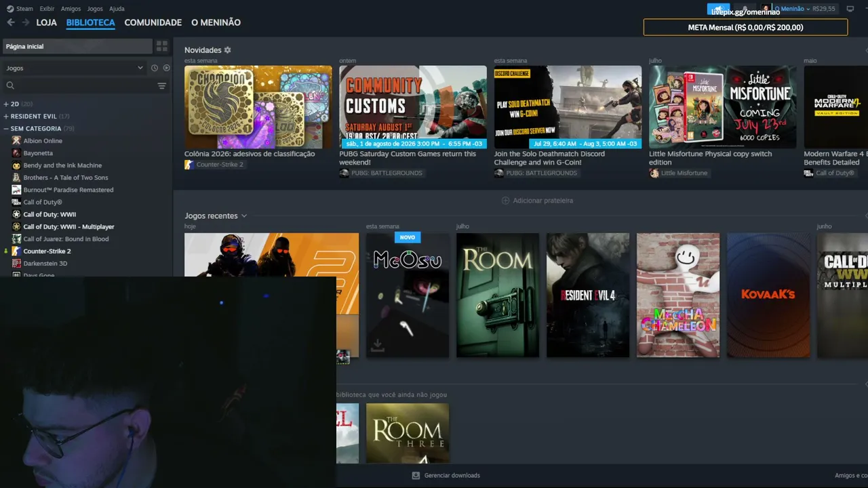868x488 pixels.
Task: Click the Counter-Strike 2 list icon
Action: (17, 251)
